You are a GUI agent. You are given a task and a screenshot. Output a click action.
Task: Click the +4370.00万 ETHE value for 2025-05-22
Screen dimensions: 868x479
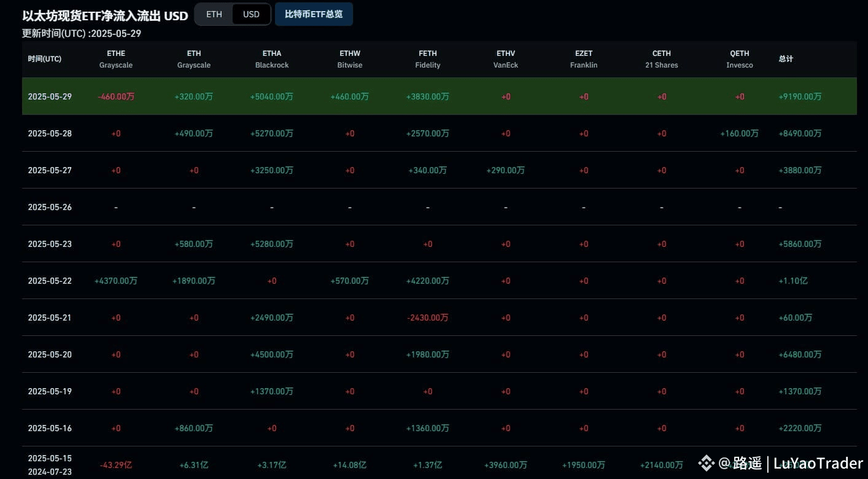(x=116, y=281)
